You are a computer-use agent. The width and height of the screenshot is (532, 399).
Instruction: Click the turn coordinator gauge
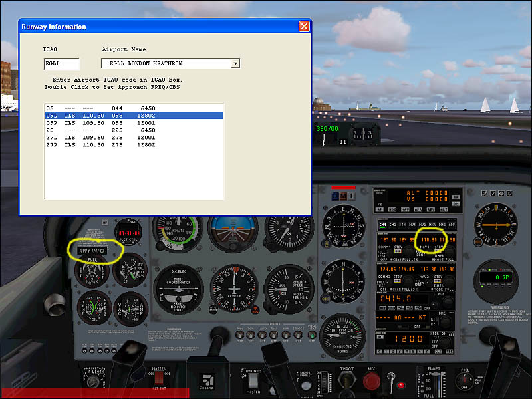click(179, 289)
